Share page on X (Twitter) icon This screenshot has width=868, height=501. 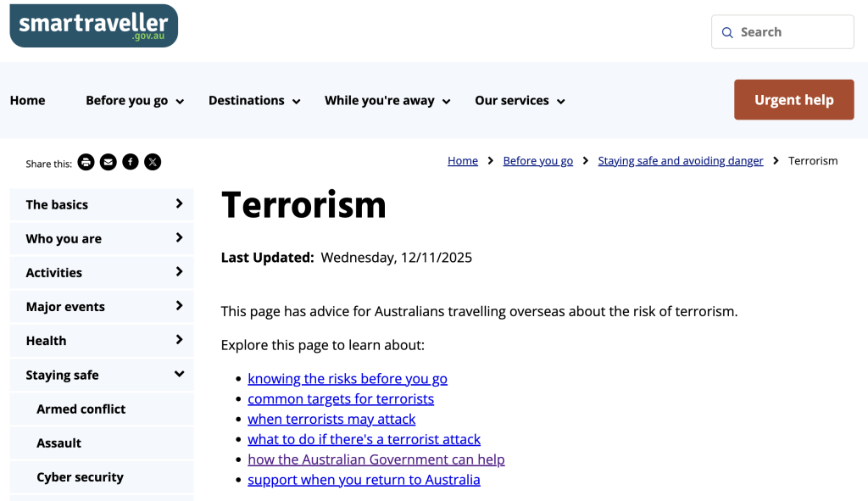pos(153,162)
